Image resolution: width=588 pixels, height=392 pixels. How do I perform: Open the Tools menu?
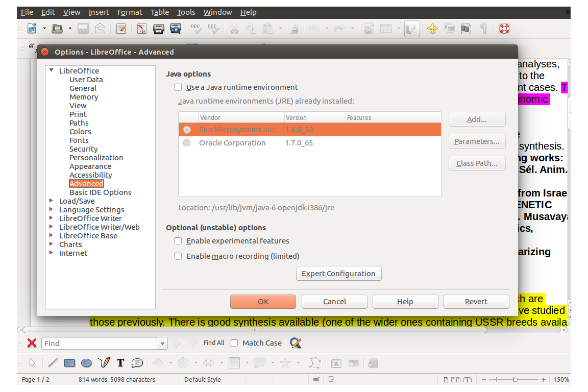point(186,12)
